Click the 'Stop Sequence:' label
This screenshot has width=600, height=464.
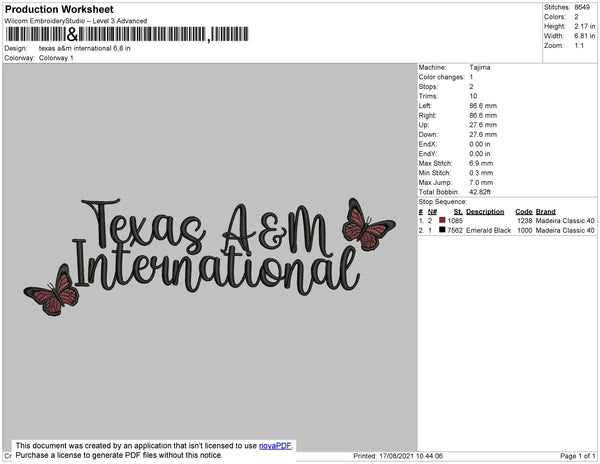click(x=443, y=202)
